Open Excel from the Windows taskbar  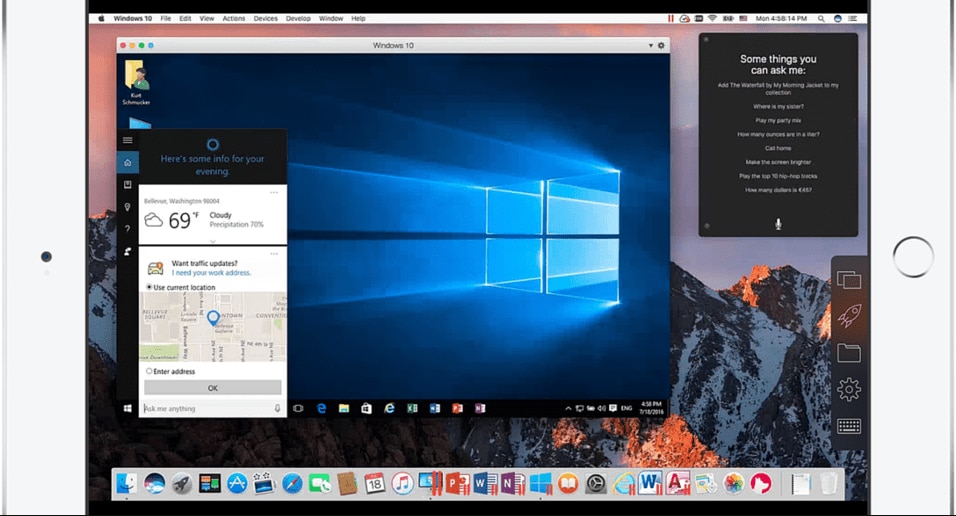click(x=412, y=409)
